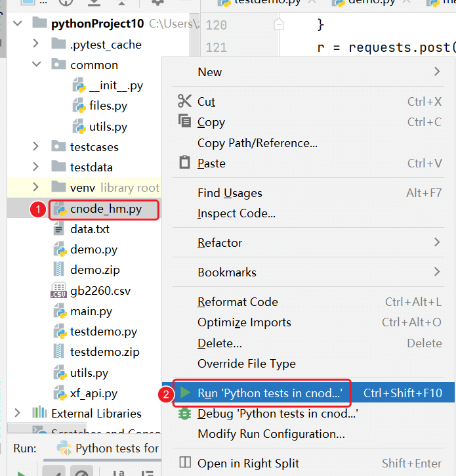Screen dimensions: 456x476
Task: Click the green Debug bug icon
Action: tap(184, 414)
